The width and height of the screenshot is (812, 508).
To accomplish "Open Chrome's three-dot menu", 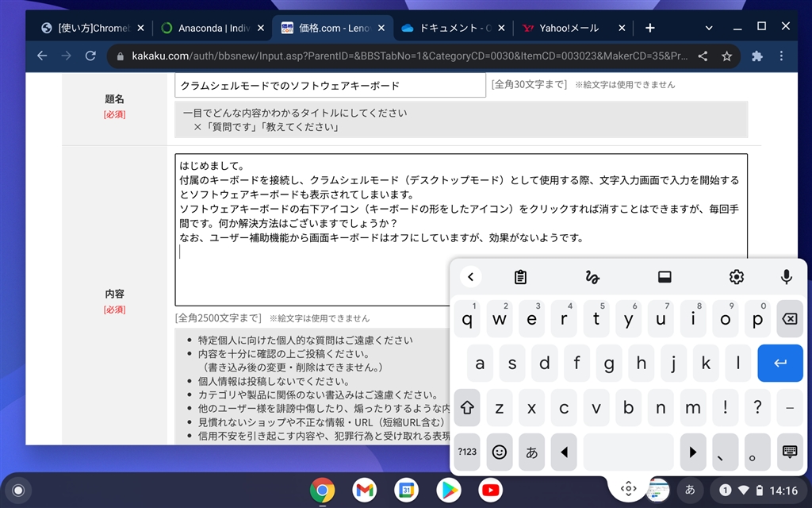I will (781, 56).
